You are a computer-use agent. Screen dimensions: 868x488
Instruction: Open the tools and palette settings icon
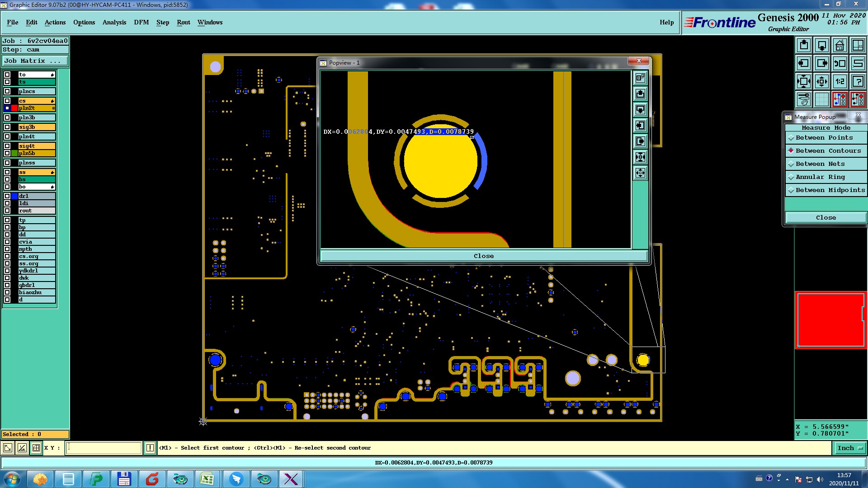803,99
